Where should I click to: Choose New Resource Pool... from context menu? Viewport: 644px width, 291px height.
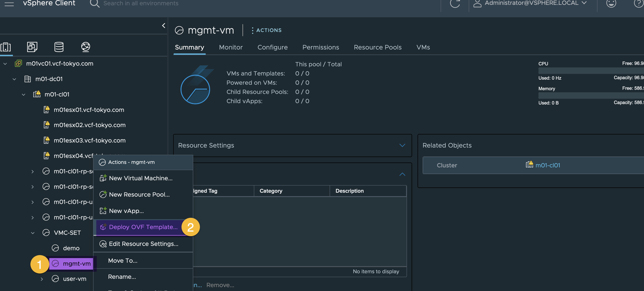(143, 194)
